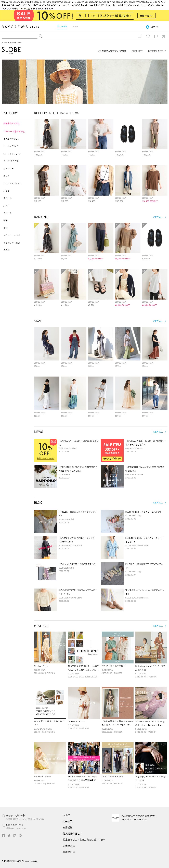Open the shopping cart icon
The width and height of the screenshot is (169, 868).
click(x=163, y=36)
